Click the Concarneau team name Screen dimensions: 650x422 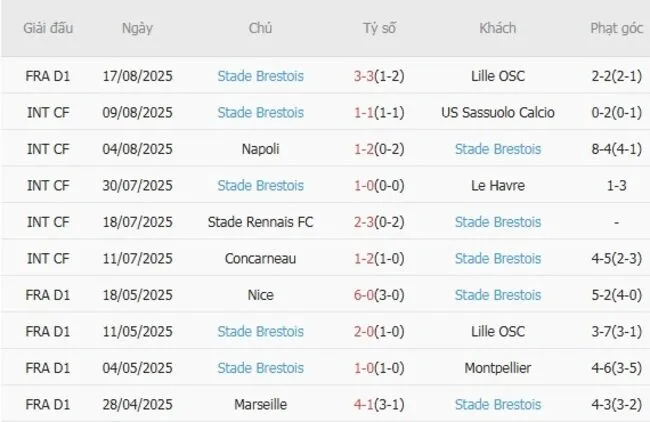[x=260, y=258]
